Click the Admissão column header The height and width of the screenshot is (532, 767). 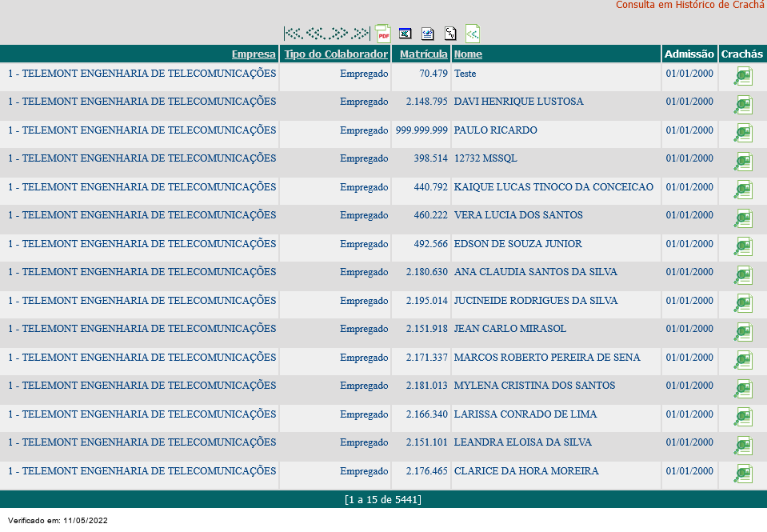point(689,54)
